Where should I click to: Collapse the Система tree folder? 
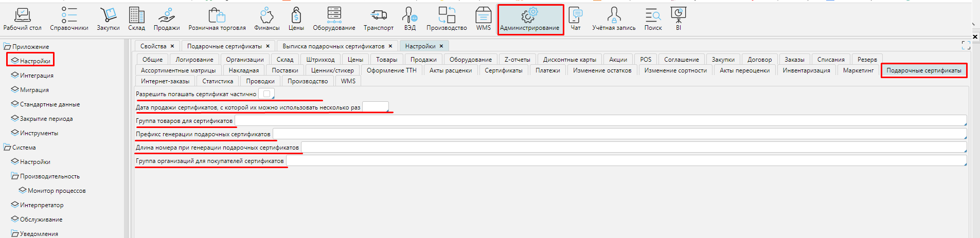click(x=7, y=148)
